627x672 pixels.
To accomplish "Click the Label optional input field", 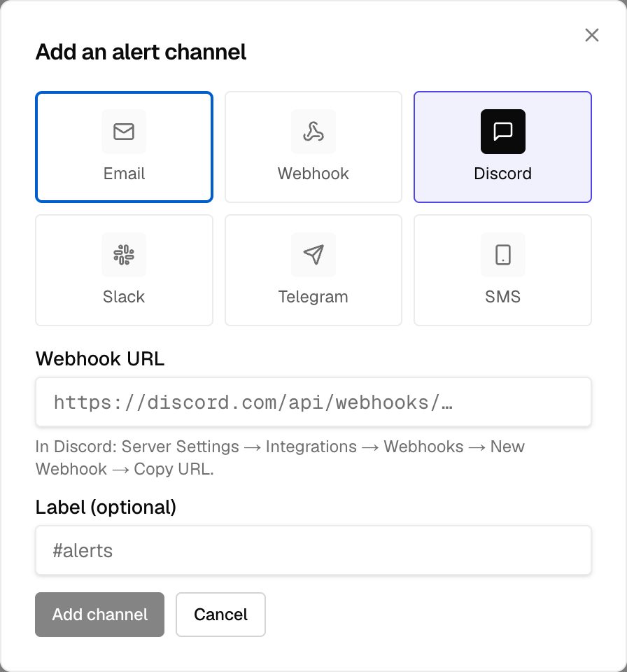I will (x=313, y=550).
